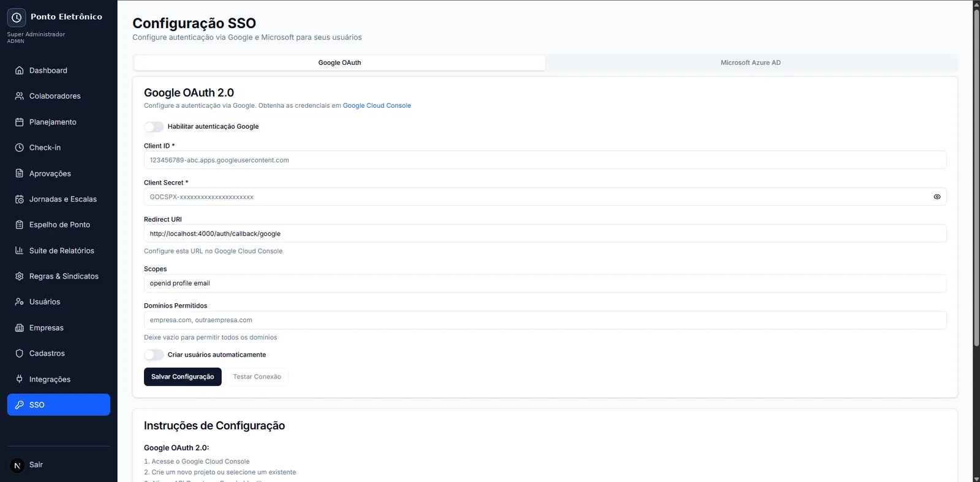
Task: Click the Super Administrador label
Action: [36, 34]
